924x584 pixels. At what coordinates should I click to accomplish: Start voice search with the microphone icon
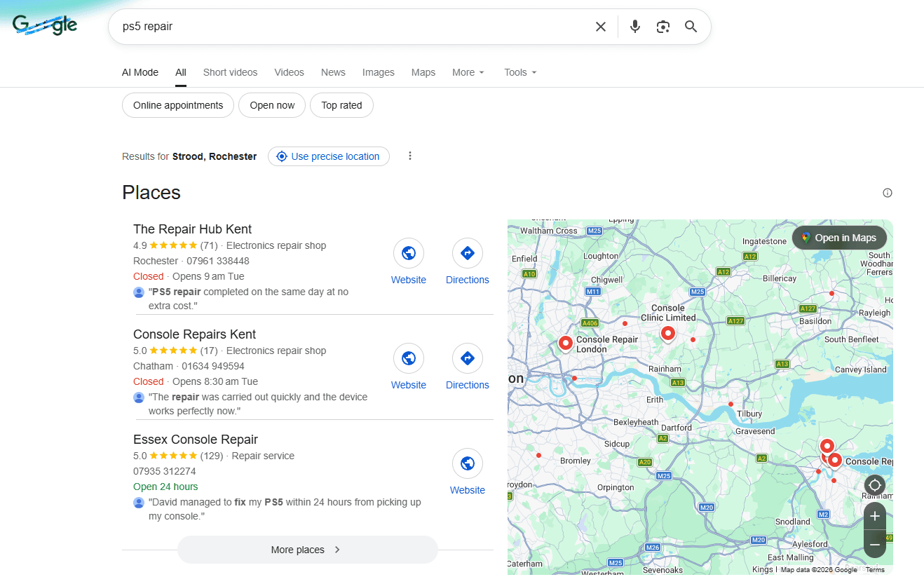[634, 27]
